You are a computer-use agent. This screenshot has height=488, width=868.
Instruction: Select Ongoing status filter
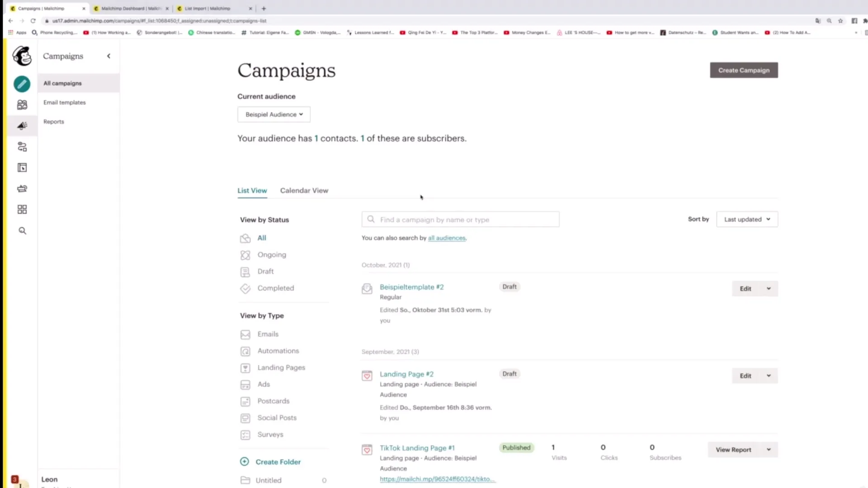[272, 254]
